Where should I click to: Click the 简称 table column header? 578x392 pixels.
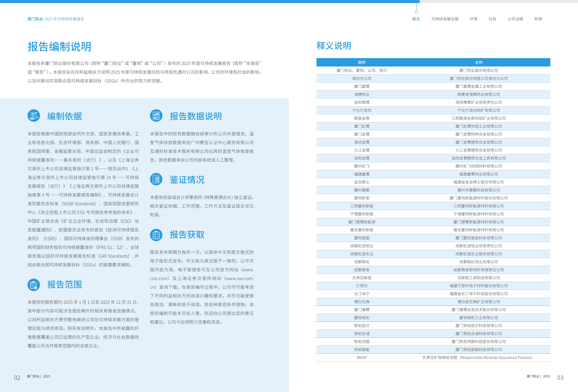tap(362, 62)
